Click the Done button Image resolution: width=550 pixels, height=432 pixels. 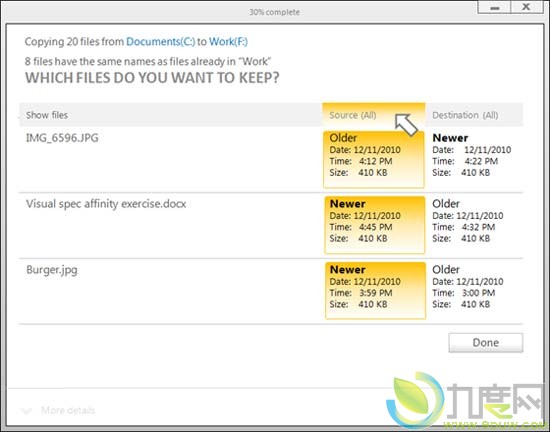tap(485, 343)
